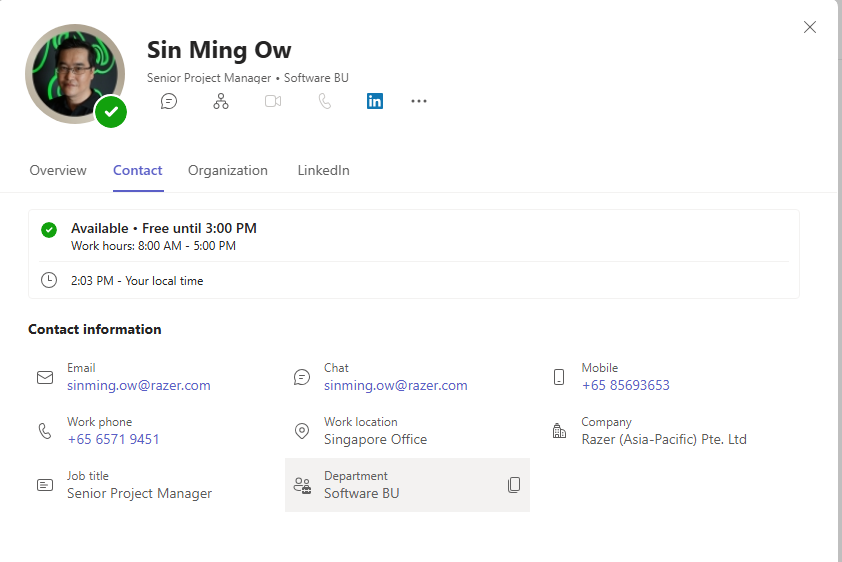Image resolution: width=842 pixels, height=562 pixels.
Task: Open the organization chart icon
Action: click(221, 101)
